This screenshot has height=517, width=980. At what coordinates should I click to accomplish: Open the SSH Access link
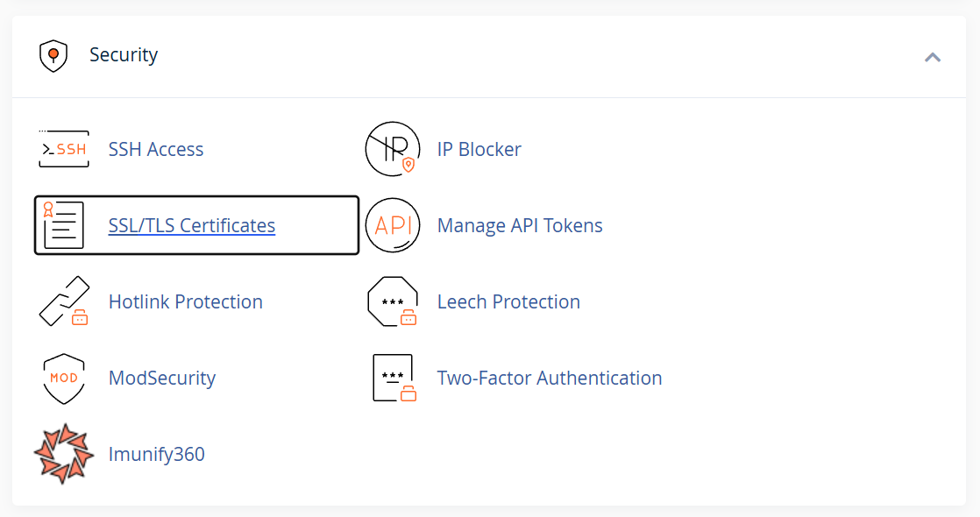(x=156, y=150)
